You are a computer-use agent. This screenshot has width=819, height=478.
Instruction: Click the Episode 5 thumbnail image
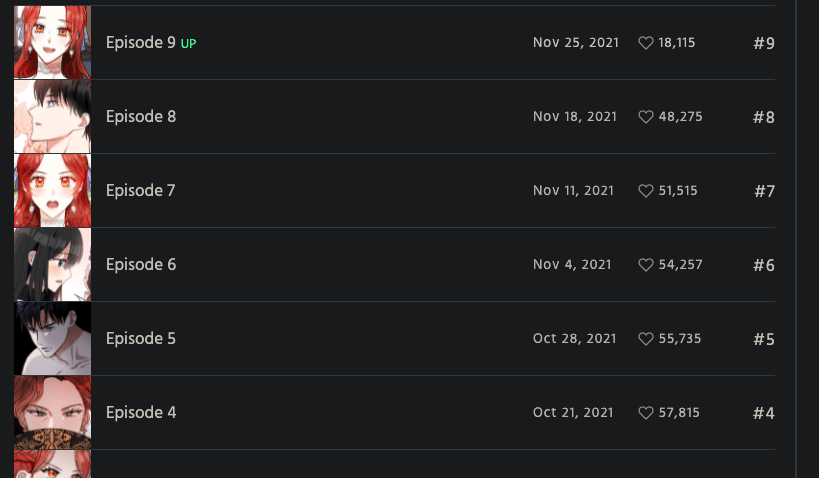coord(52,339)
